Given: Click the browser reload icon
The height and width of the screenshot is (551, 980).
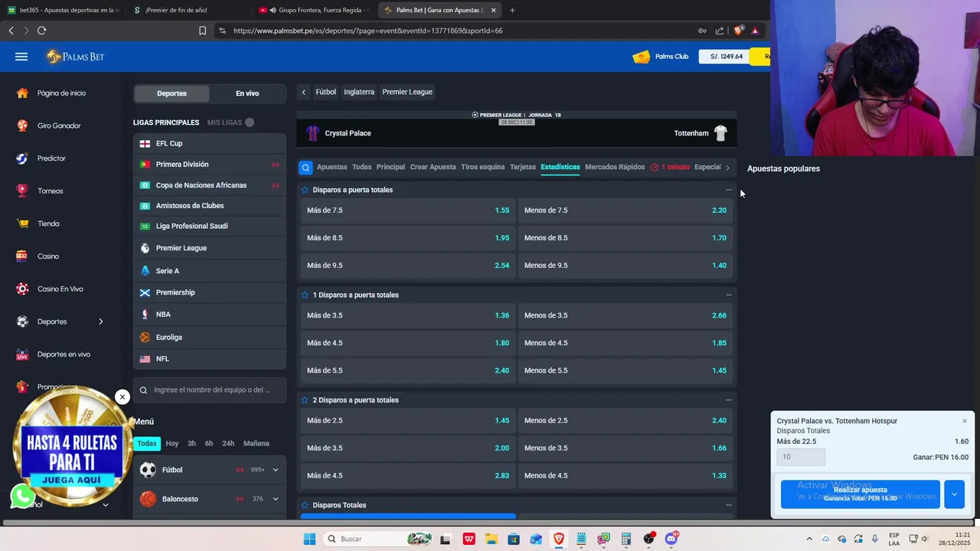Looking at the screenshot, I should [41, 31].
